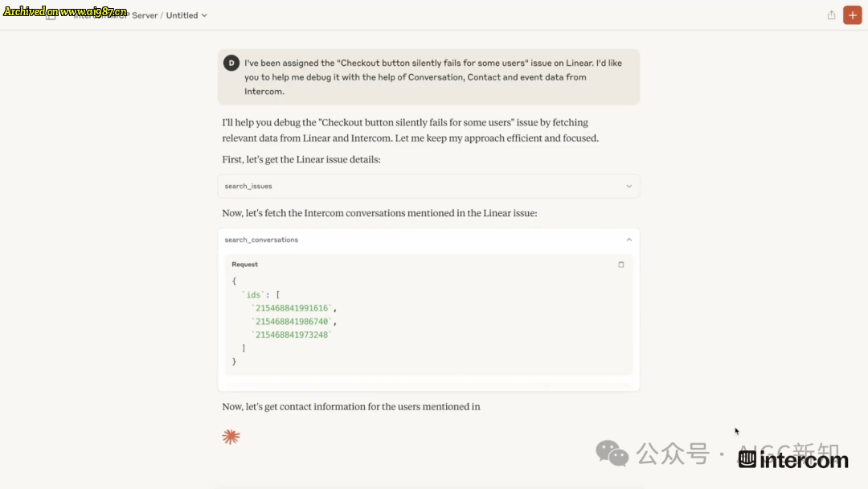Click the Request label in tool call
Image resolution: width=868 pixels, height=489 pixels.
point(244,265)
